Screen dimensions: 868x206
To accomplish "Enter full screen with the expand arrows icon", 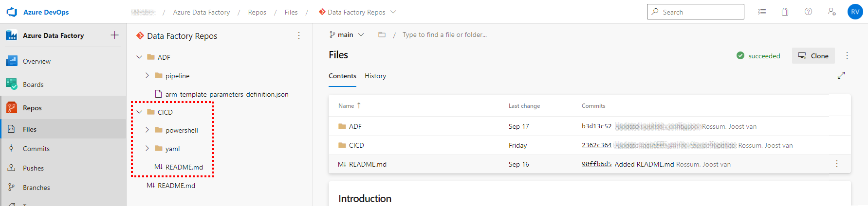I will [841, 75].
